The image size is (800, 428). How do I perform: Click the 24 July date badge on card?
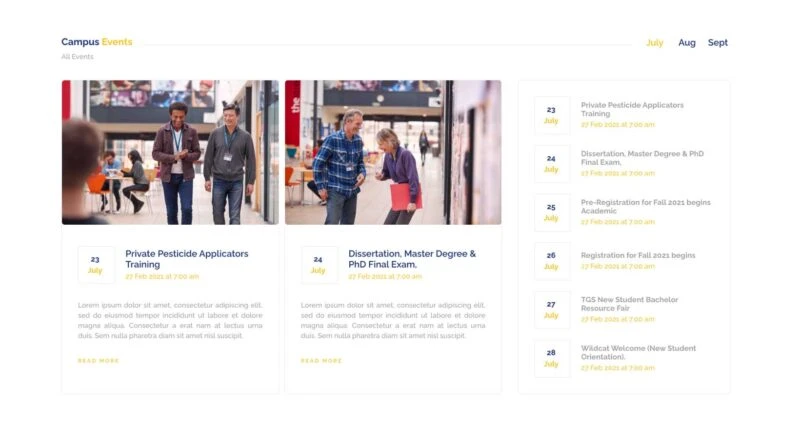[x=318, y=265]
